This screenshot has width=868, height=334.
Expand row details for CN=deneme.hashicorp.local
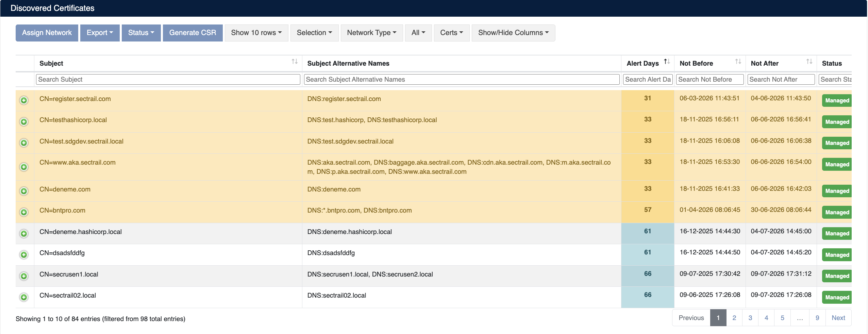click(x=24, y=234)
